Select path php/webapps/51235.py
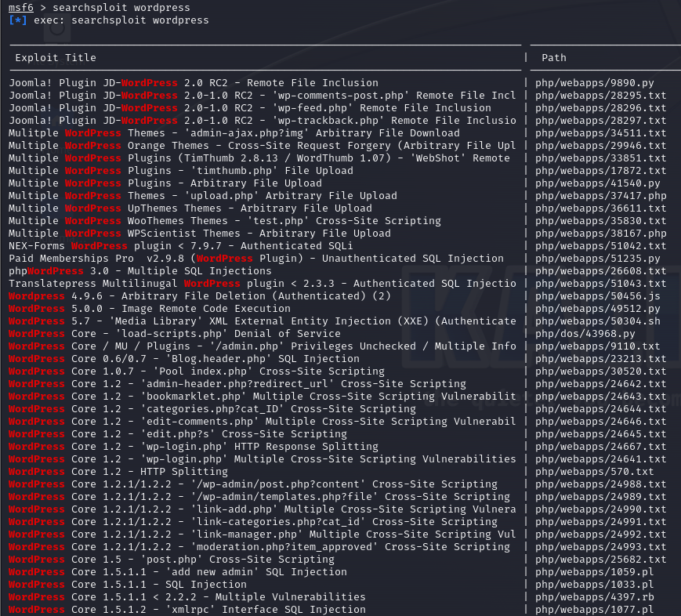 [598, 259]
